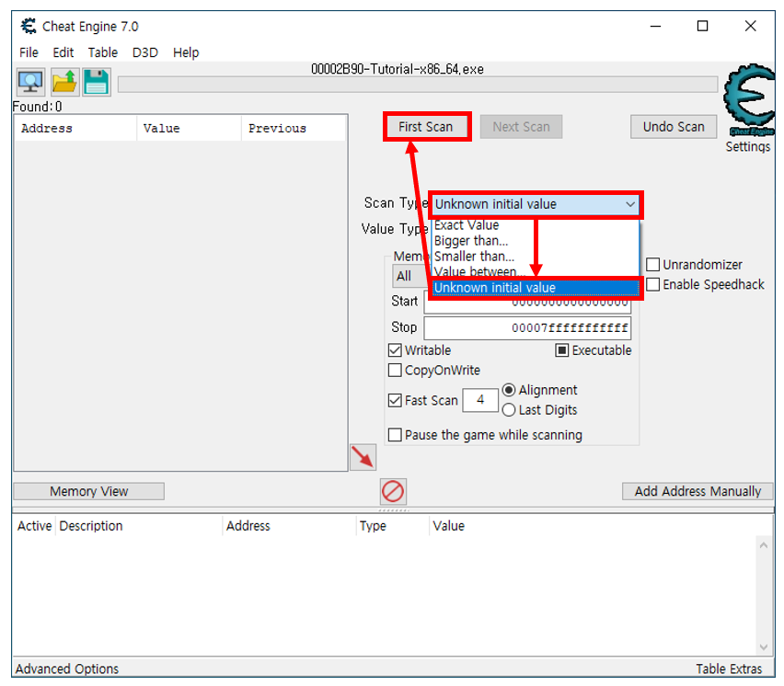The image size is (784, 686).
Task: Enable Pause the game while scanning
Action: [395, 435]
